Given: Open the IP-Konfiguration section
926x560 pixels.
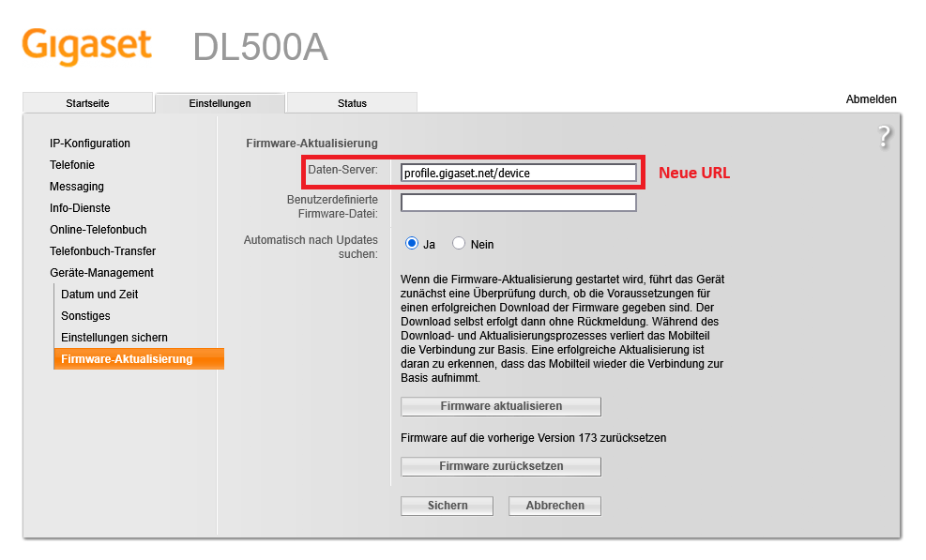Looking at the screenshot, I should click(x=90, y=143).
